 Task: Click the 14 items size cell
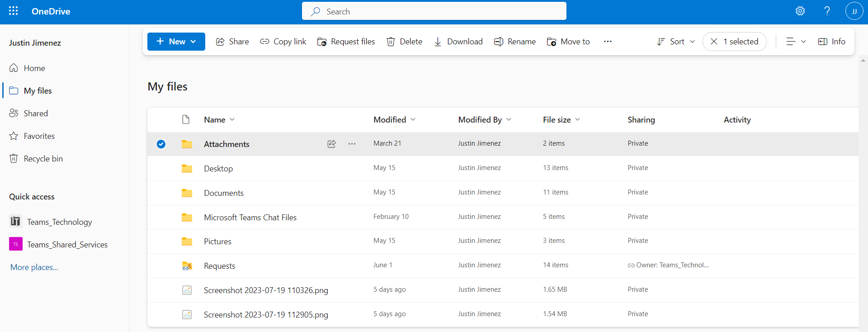[x=556, y=265]
